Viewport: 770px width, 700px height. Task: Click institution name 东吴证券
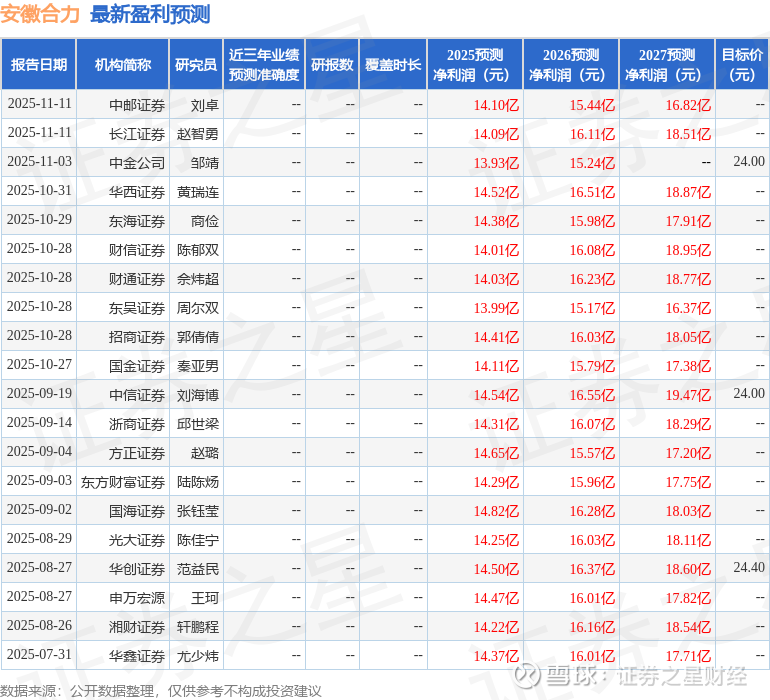click(x=137, y=308)
